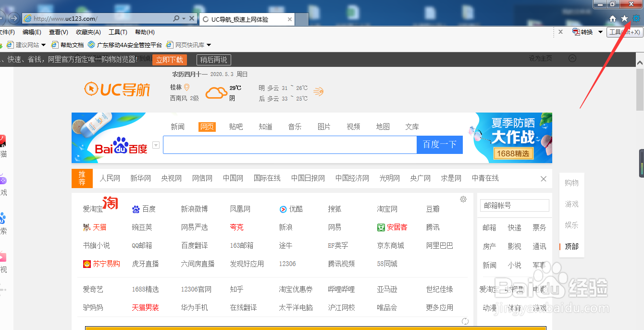Expand the 建议网站 favorites dropdown
The width and height of the screenshot is (644, 330).
click(x=43, y=45)
